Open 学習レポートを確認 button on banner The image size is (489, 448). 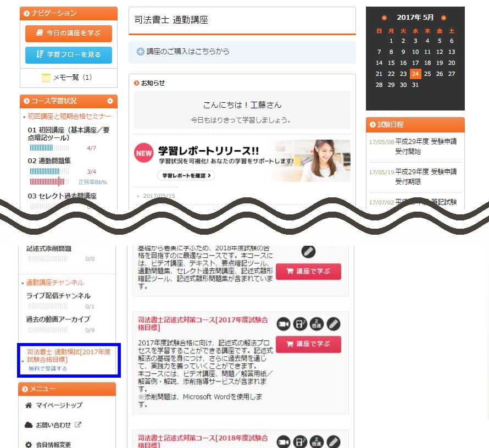[186, 176]
